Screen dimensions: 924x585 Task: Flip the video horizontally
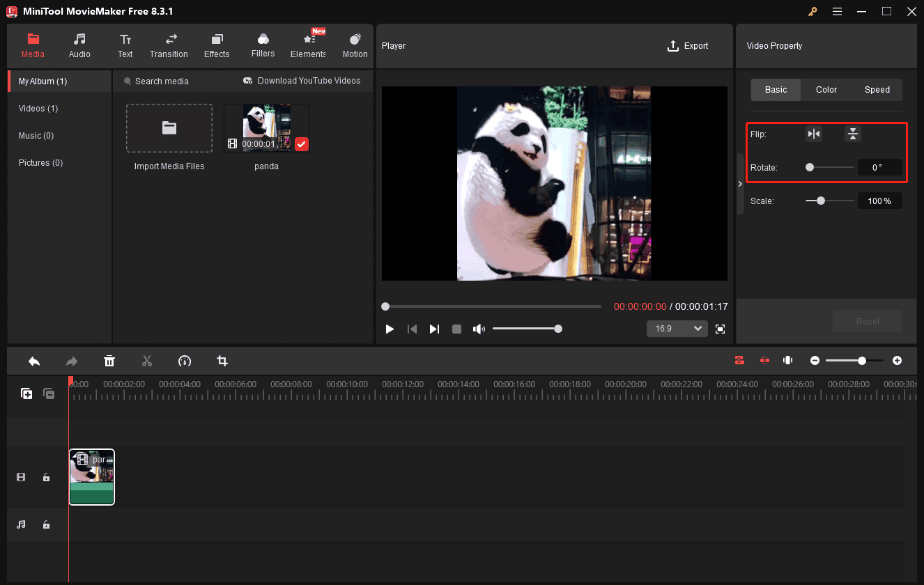coord(813,133)
